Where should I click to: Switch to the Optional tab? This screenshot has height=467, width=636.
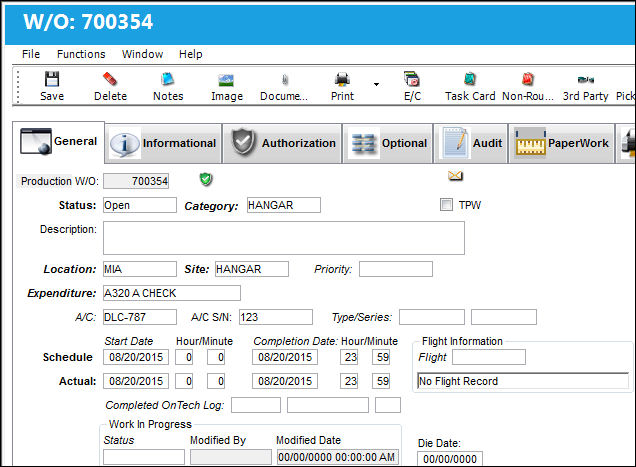tap(388, 143)
